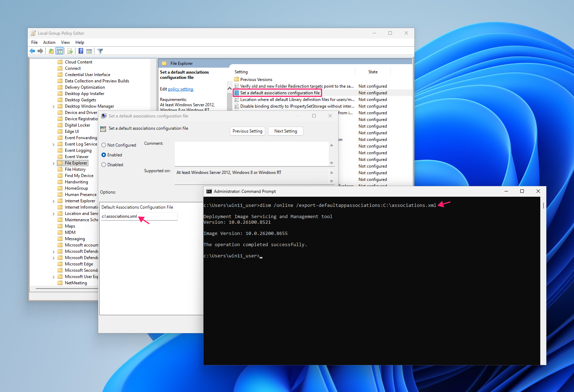Image resolution: width=574 pixels, height=392 pixels.
Task: Click inside the Comment text box
Action: coord(252,154)
